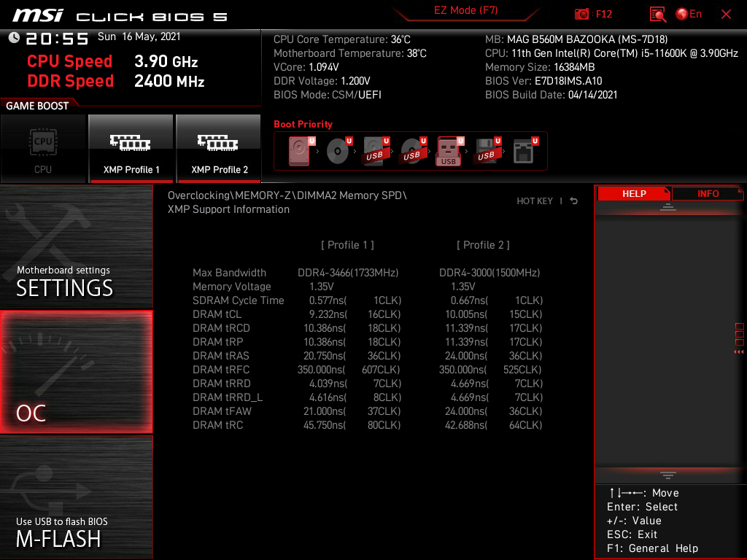Click the CPU Core Temperature reading
Screen dimensions: 747x560
[x=341, y=39]
